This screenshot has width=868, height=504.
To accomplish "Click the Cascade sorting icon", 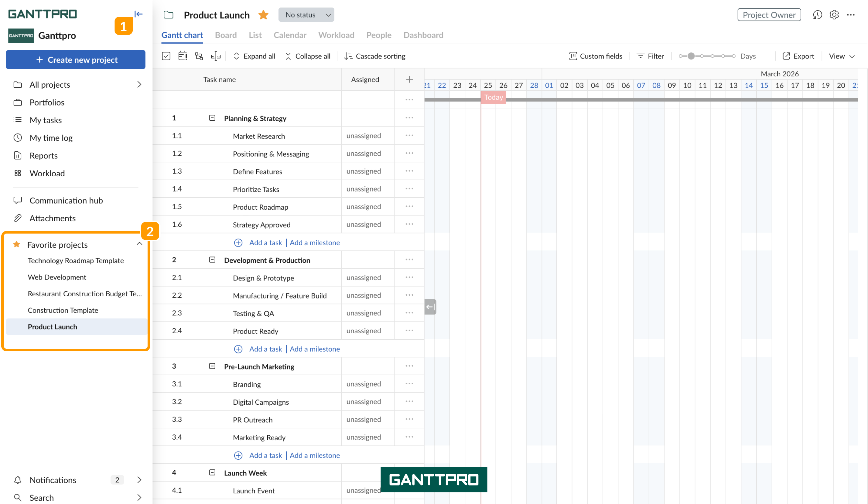I will [348, 56].
